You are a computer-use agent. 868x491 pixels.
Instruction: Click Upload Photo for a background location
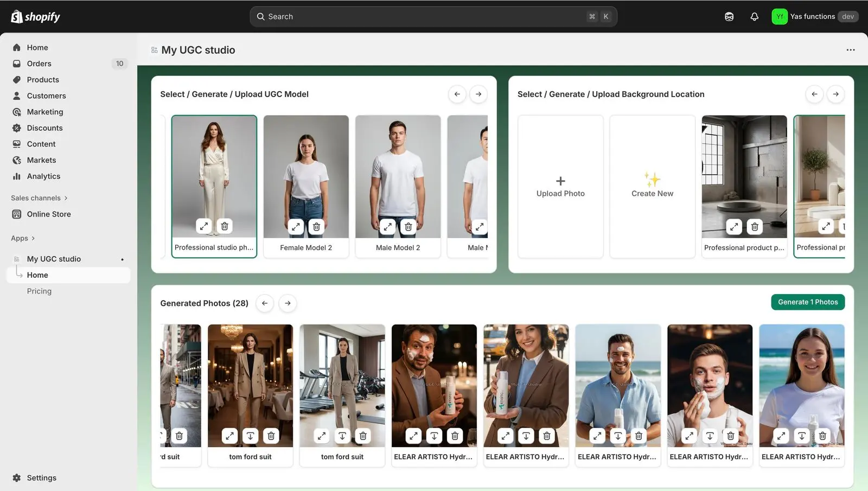pyautogui.click(x=560, y=187)
